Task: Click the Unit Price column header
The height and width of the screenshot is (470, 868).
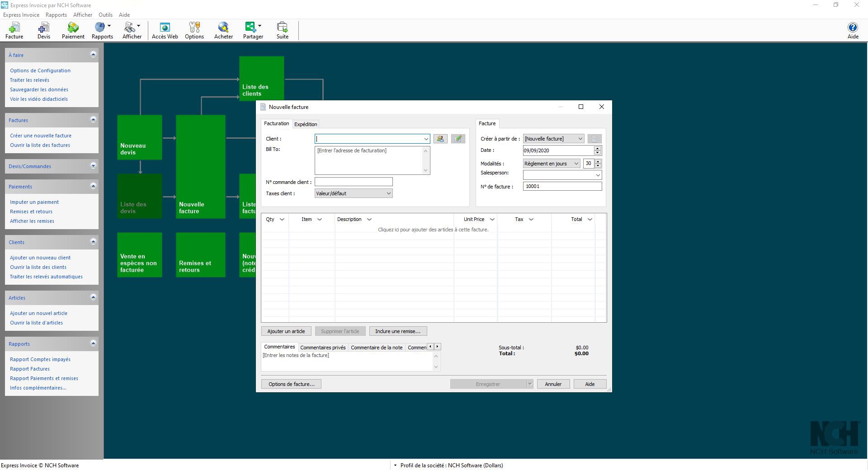Action: [475, 219]
